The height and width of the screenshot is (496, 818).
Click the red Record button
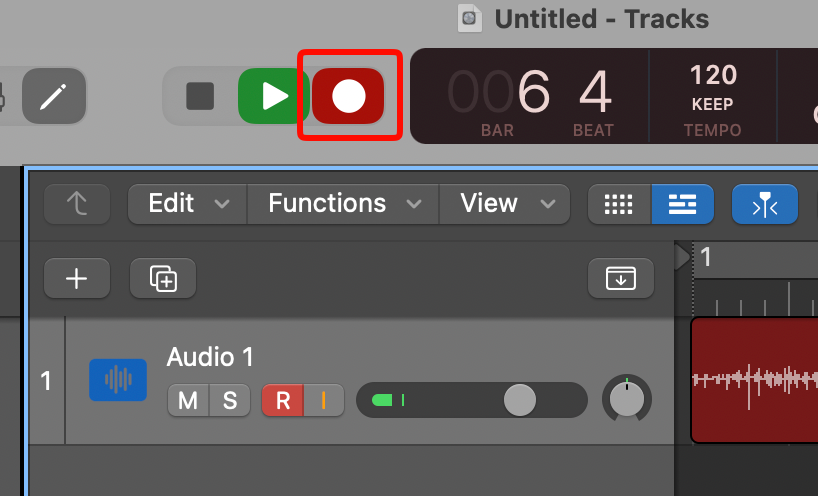(348, 96)
